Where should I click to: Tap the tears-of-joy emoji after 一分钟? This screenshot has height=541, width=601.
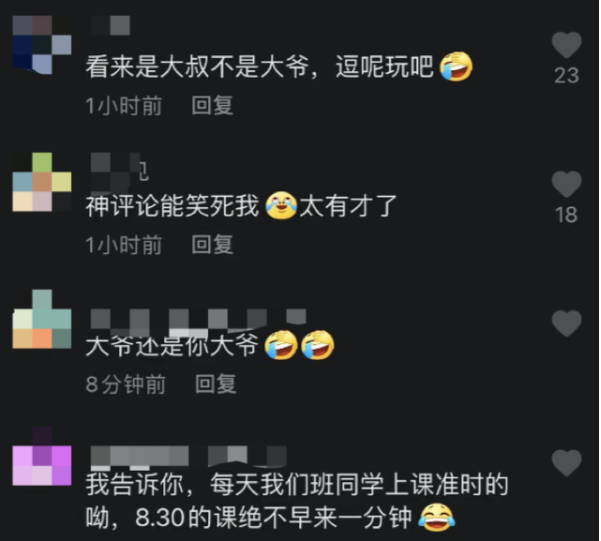click(437, 518)
